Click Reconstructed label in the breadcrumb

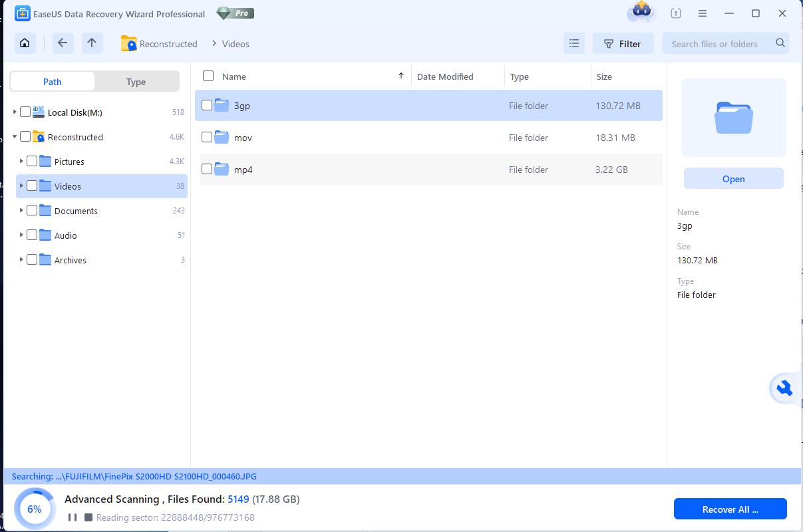point(168,44)
